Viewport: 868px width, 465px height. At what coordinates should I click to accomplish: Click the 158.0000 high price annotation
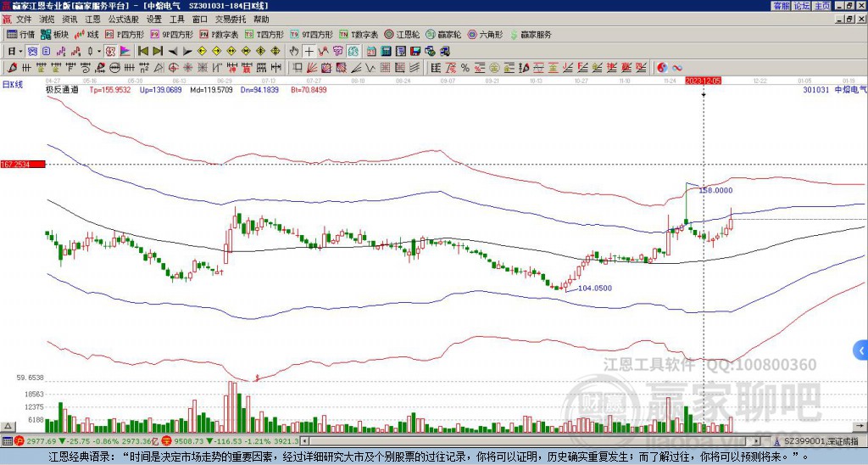tap(715, 190)
